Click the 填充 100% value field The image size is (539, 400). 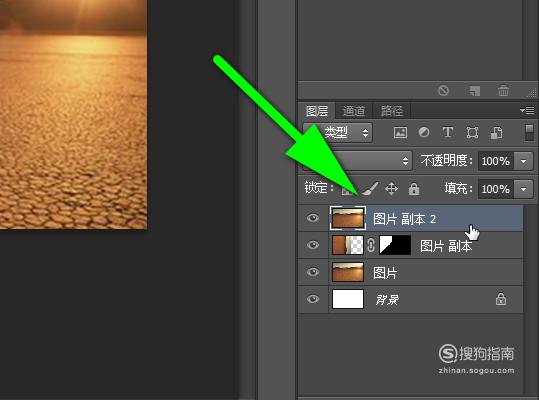[496, 189]
